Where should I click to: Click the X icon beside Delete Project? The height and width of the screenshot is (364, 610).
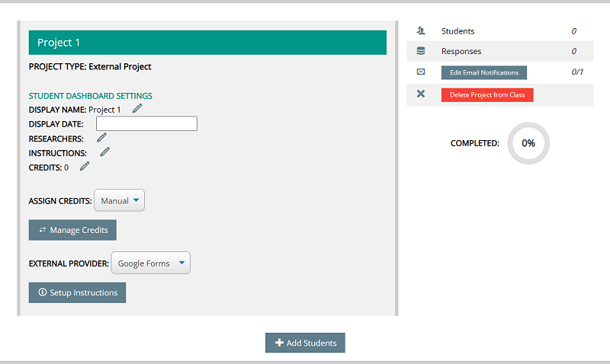(x=420, y=94)
